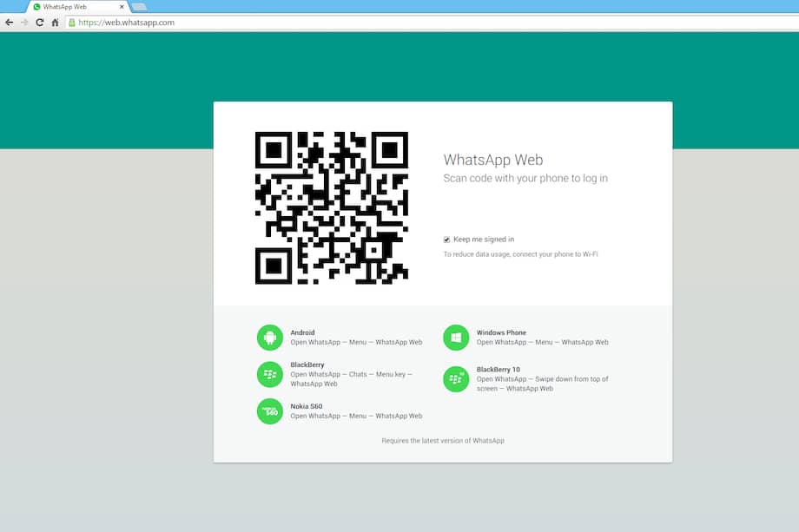
Task: Click the WhatsApp favicon on the browser tab
Action: pyautogui.click(x=36, y=6)
